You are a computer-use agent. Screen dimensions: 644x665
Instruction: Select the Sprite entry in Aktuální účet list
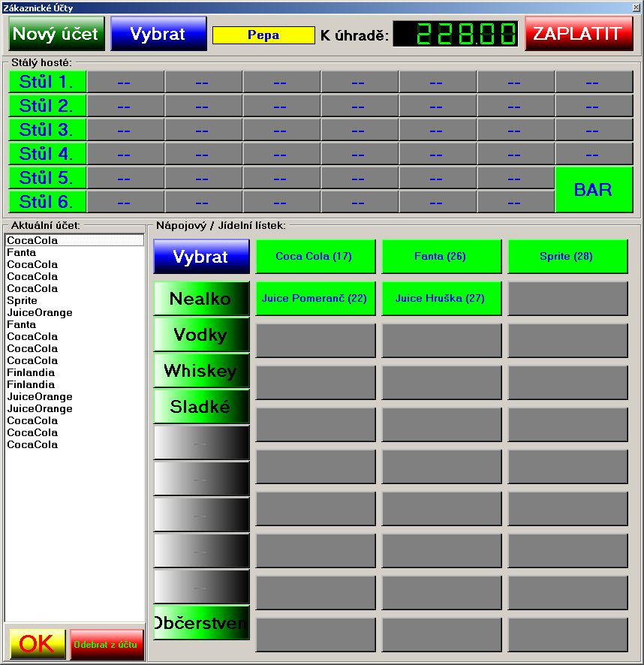coord(74,300)
